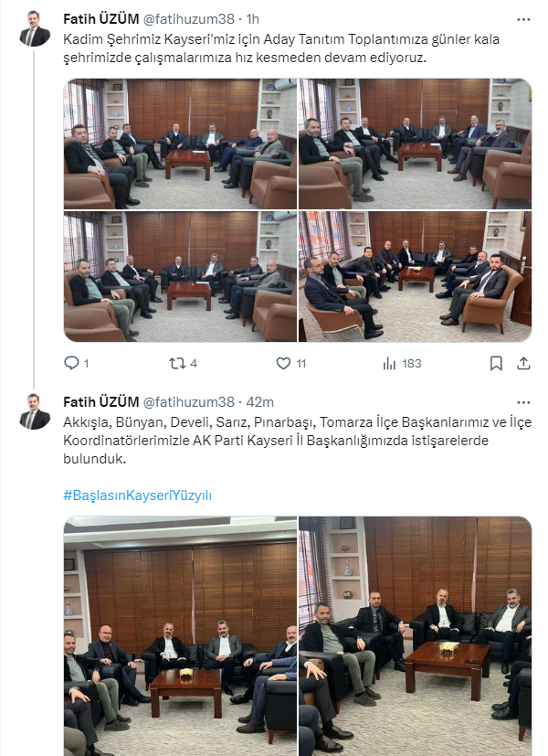Viewport: 548px width, 756px height.
Task: Tap the retweet icon showing 4
Action: pyautogui.click(x=177, y=363)
